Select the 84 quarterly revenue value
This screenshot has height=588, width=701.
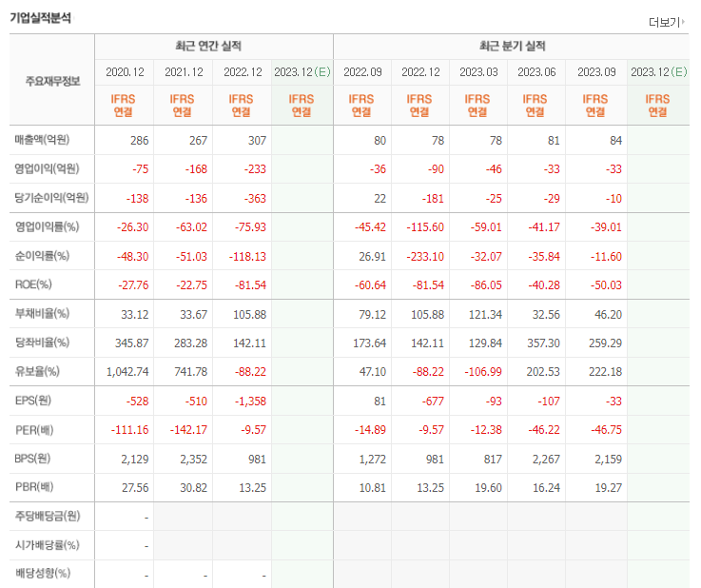point(615,141)
